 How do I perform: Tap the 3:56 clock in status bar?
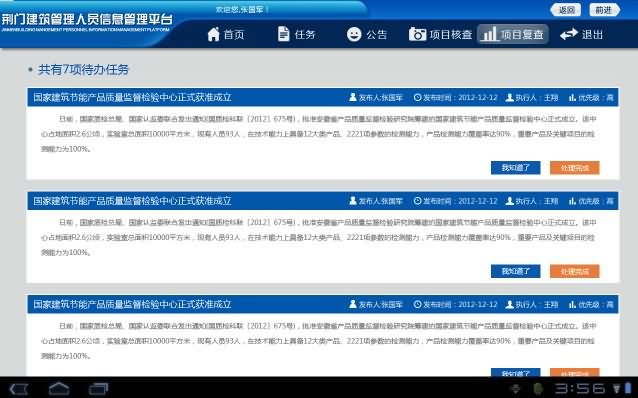580,388
